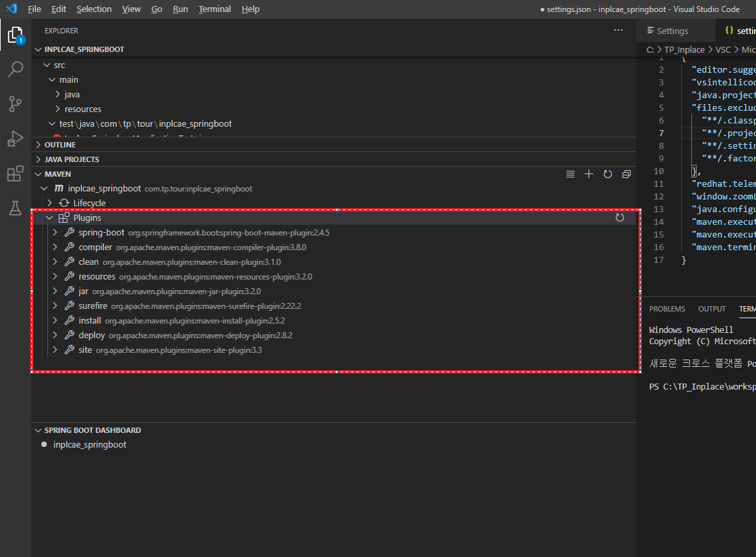756x557 pixels.
Task: Open the Selection menu
Action: tap(94, 9)
